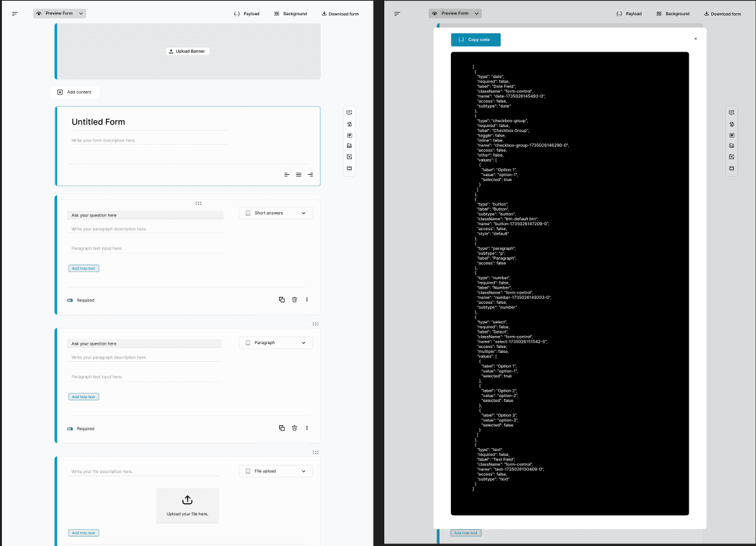Click the file import icon in the side toolbar
Screen dimensions: 756x546
point(349,123)
